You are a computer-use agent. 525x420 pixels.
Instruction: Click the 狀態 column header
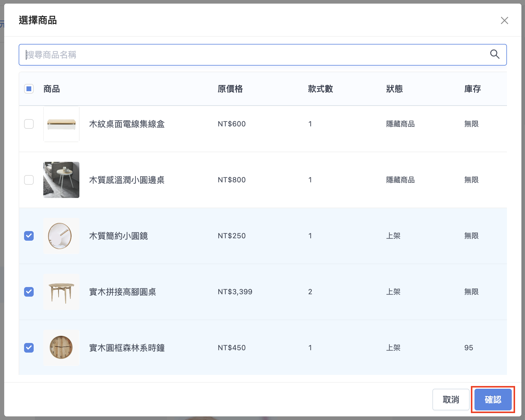(x=395, y=89)
